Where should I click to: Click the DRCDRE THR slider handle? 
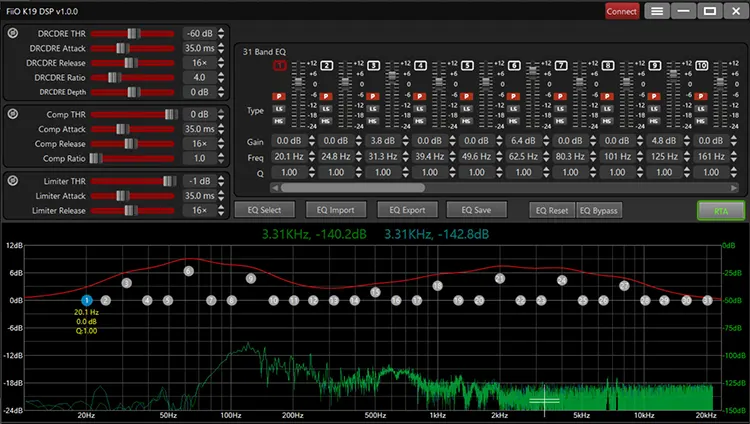(x=133, y=33)
